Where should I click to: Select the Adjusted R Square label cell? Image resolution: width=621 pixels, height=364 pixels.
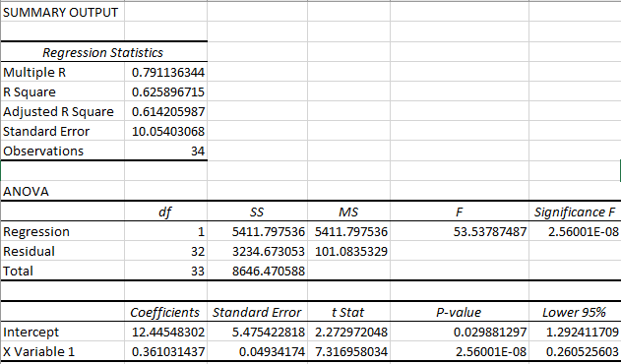click(x=63, y=112)
